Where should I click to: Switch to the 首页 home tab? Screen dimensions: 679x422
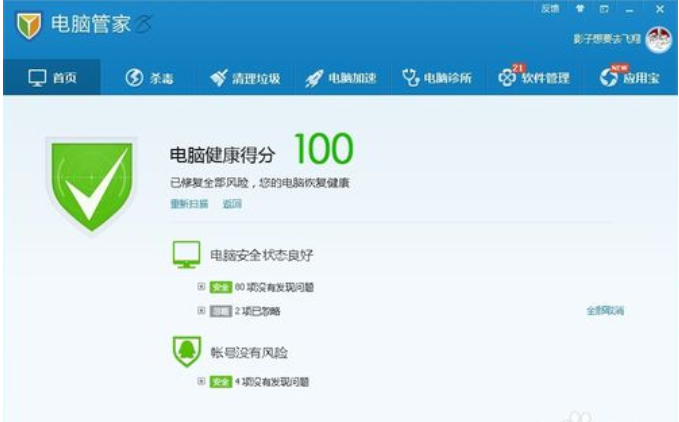pos(51,77)
